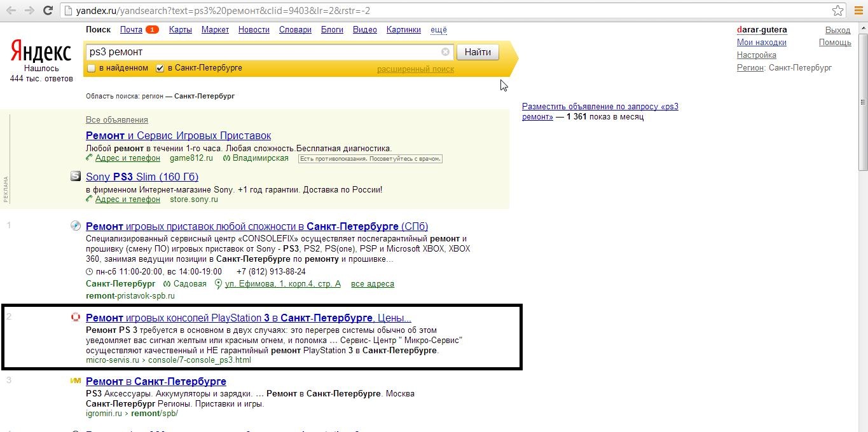This screenshot has width=868, height=432.
Task: Click the mail unread counter badge
Action: click(152, 30)
